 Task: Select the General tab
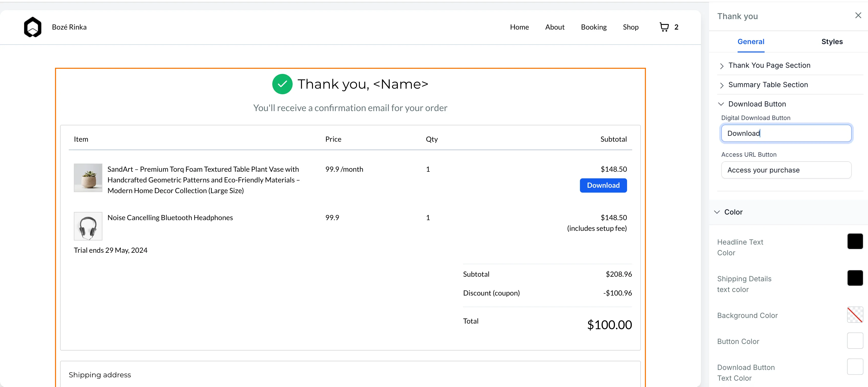coord(751,42)
